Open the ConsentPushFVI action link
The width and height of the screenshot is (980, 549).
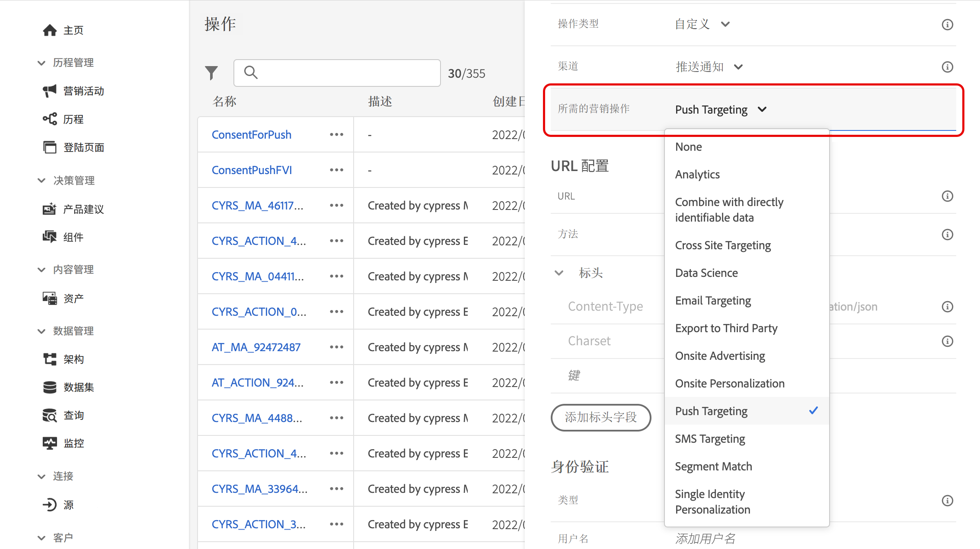point(252,170)
